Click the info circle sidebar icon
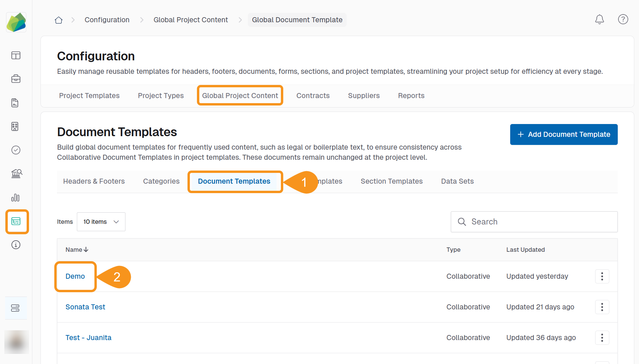The height and width of the screenshot is (364, 639). pyautogui.click(x=16, y=245)
